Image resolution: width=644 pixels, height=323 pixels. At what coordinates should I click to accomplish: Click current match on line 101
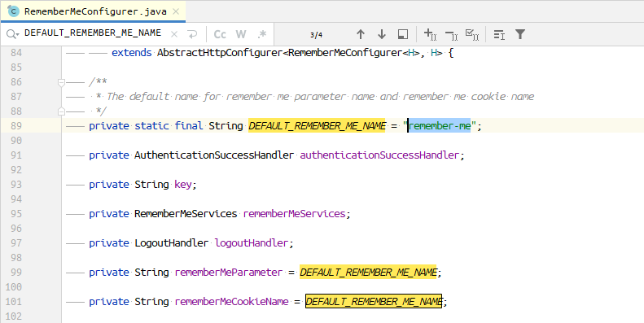(374, 301)
